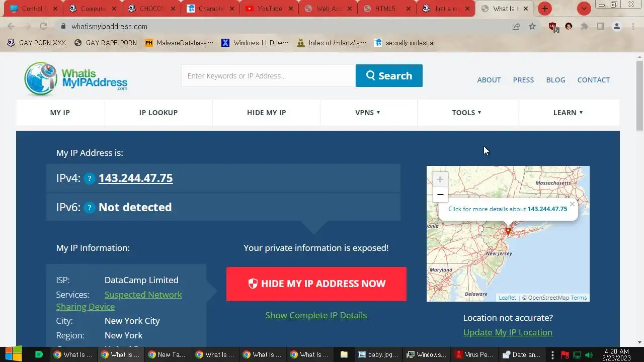The image size is (644, 362).
Task: Open the BLOG header link
Action: tap(555, 80)
